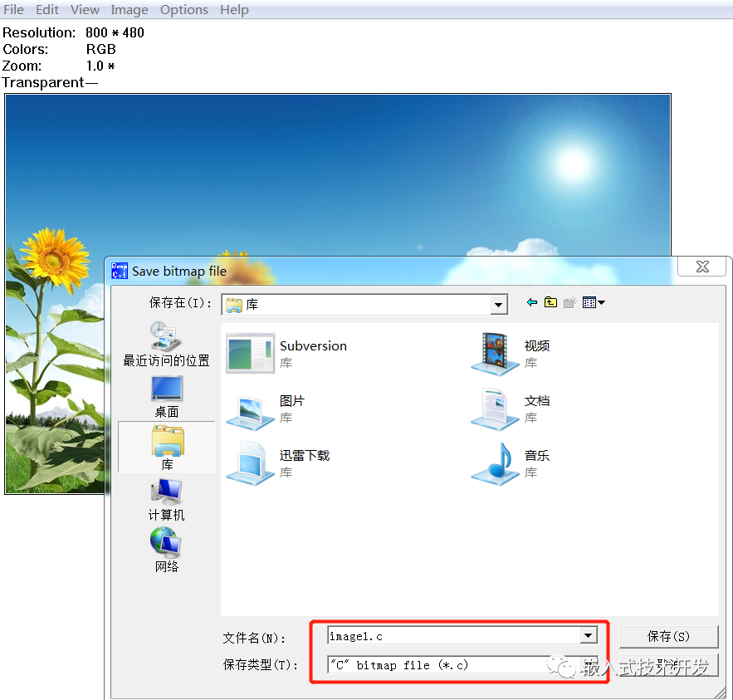733x700 pixels.
Task: Select Recent Places (最近访问的位置) in sidebar
Action: click(x=166, y=344)
